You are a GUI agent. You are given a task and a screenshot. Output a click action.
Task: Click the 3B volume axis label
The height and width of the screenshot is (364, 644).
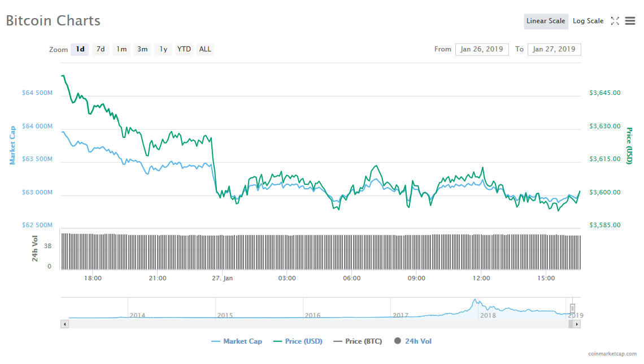pyautogui.click(x=48, y=246)
